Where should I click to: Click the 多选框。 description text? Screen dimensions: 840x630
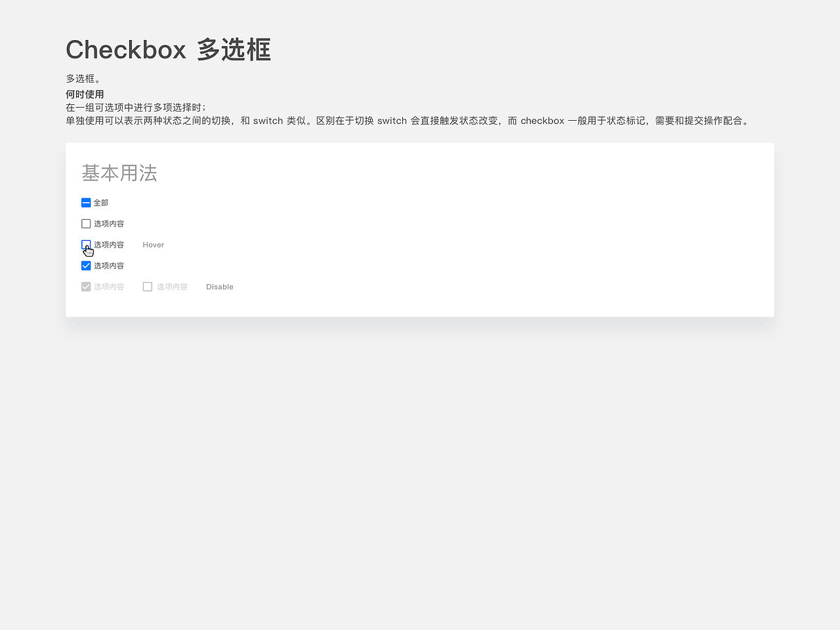pos(84,78)
